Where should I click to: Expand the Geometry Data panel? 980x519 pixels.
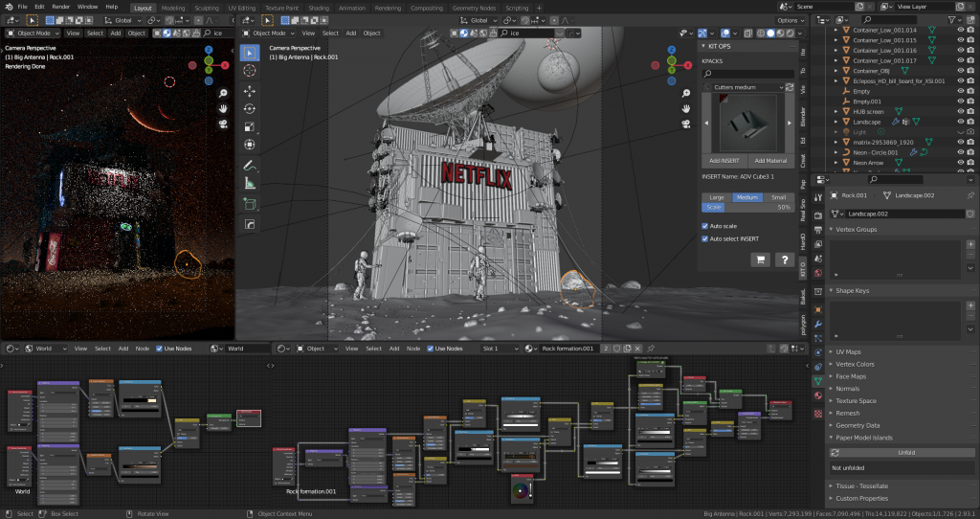[832, 425]
